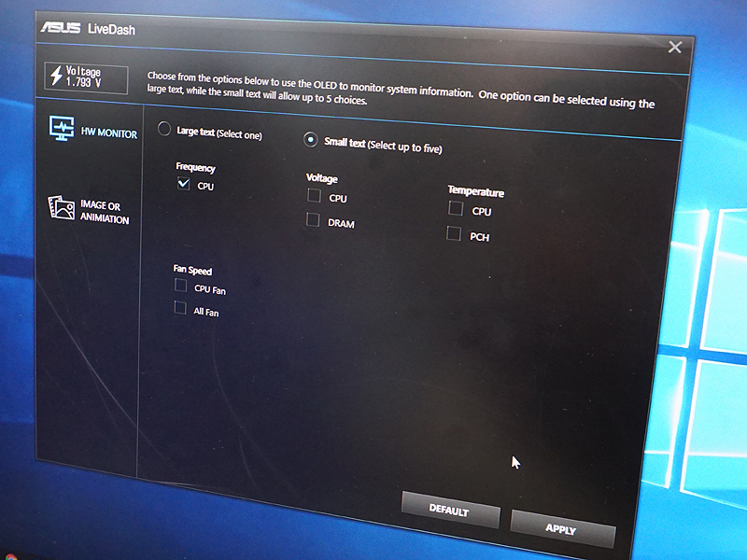Click the Fan Speed heading text
The height and width of the screenshot is (560, 747).
coord(192,270)
